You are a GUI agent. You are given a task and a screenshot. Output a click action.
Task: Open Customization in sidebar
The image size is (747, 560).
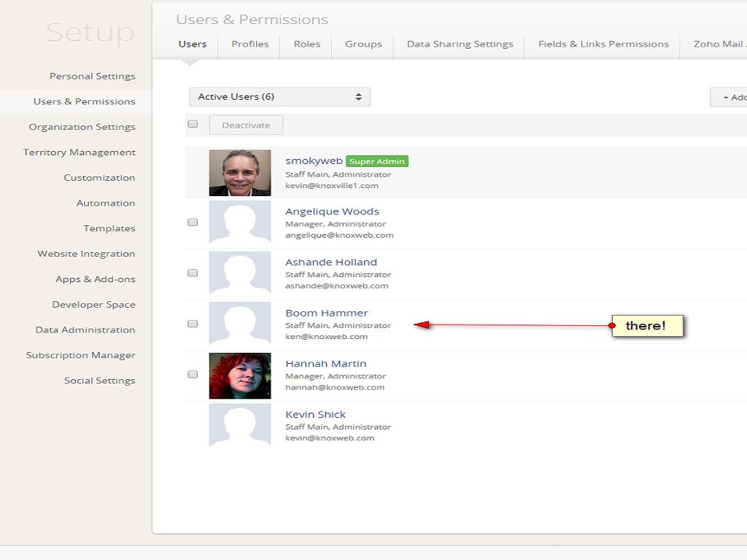[x=99, y=178]
